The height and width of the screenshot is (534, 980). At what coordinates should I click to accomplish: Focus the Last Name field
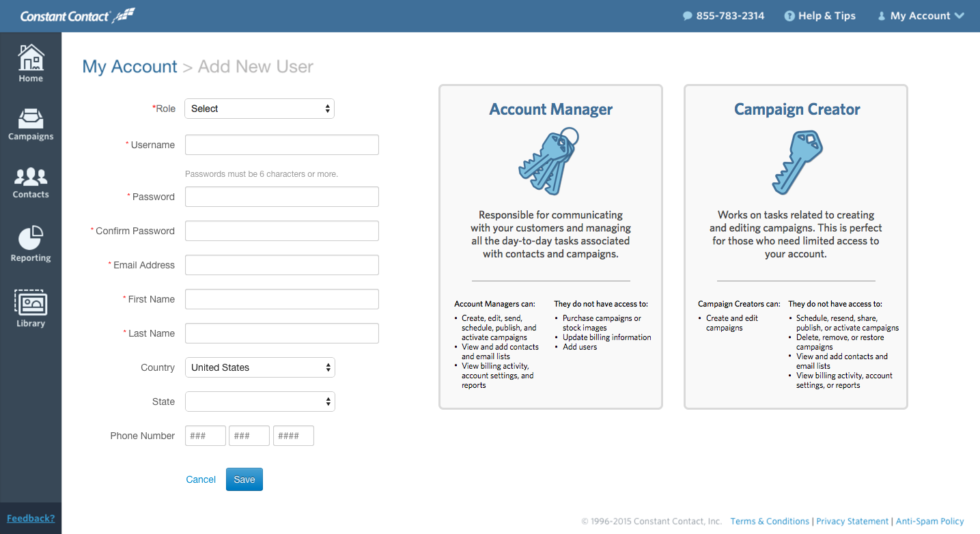coord(282,333)
